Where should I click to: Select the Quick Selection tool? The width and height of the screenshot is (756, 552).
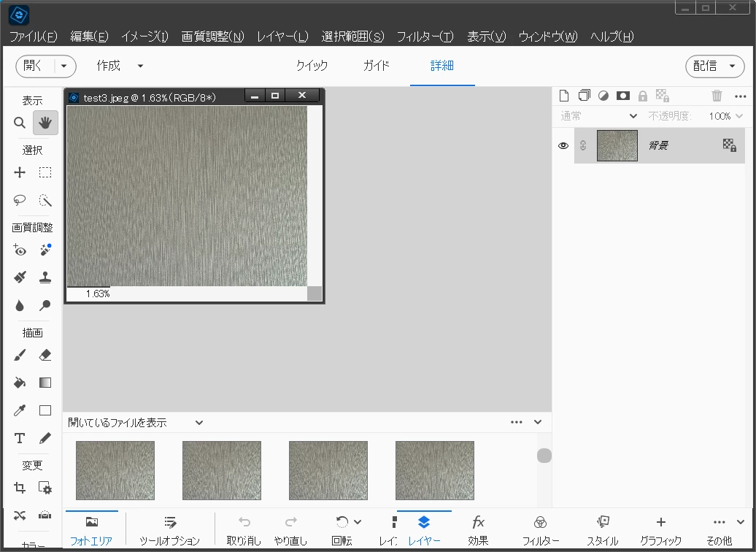(45, 200)
